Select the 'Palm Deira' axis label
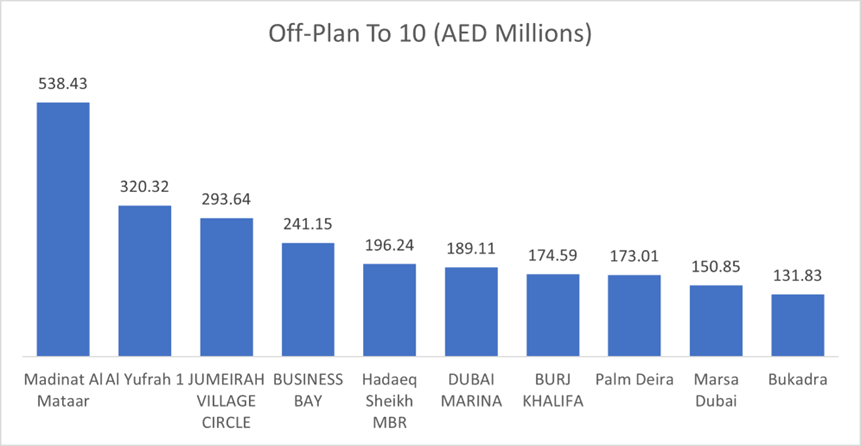 point(634,380)
